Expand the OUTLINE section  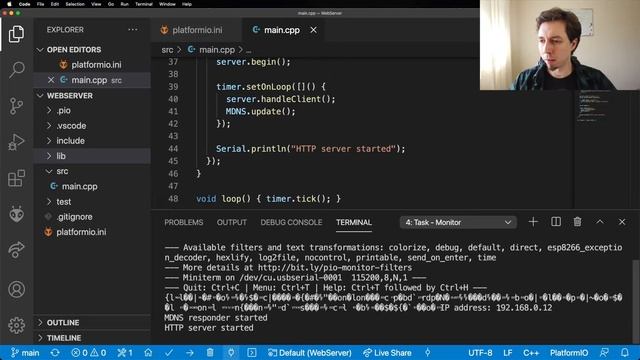[x=92, y=322]
